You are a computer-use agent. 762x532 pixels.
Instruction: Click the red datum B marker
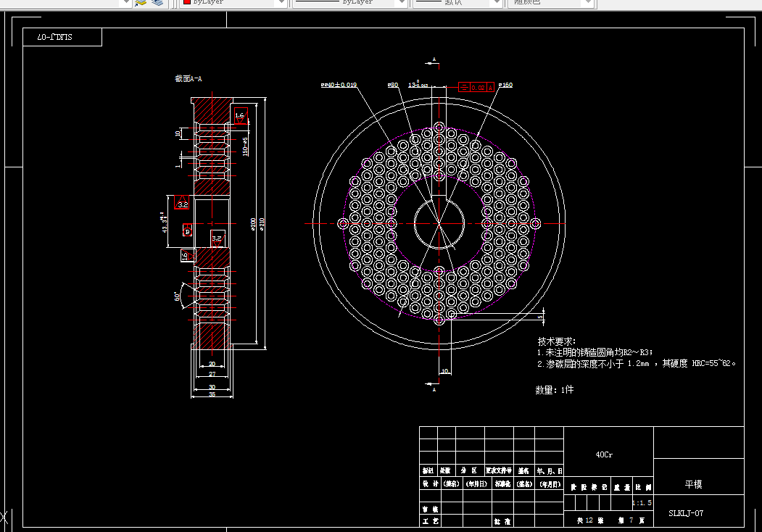pyautogui.click(x=187, y=231)
